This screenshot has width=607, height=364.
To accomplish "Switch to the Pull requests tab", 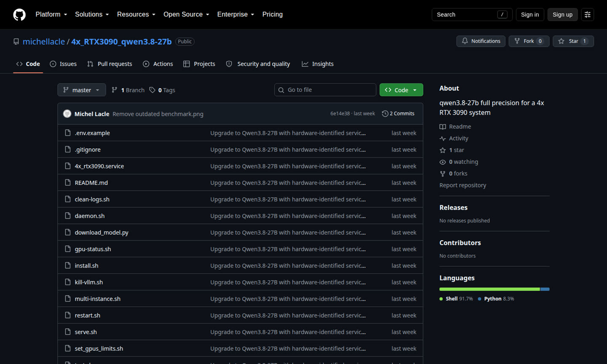I will coord(110,64).
